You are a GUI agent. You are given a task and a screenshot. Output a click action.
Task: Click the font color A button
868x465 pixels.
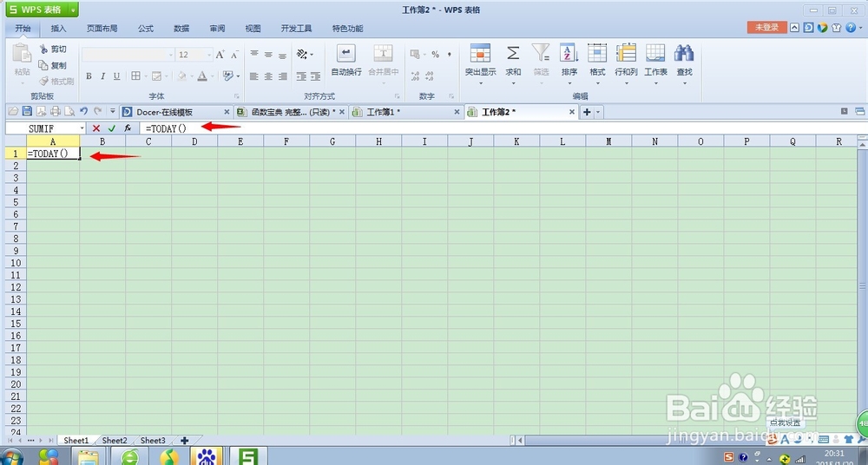(x=202, y=75)
